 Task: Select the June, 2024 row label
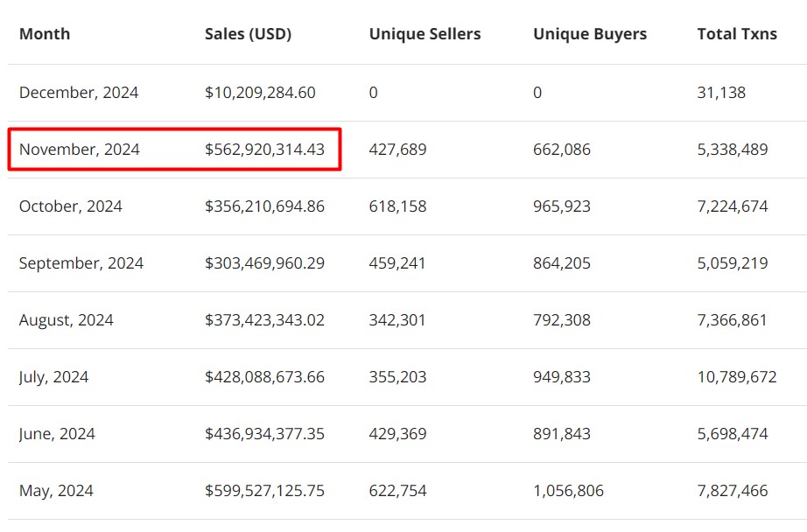pyautogui.click(x=57, y=434)
